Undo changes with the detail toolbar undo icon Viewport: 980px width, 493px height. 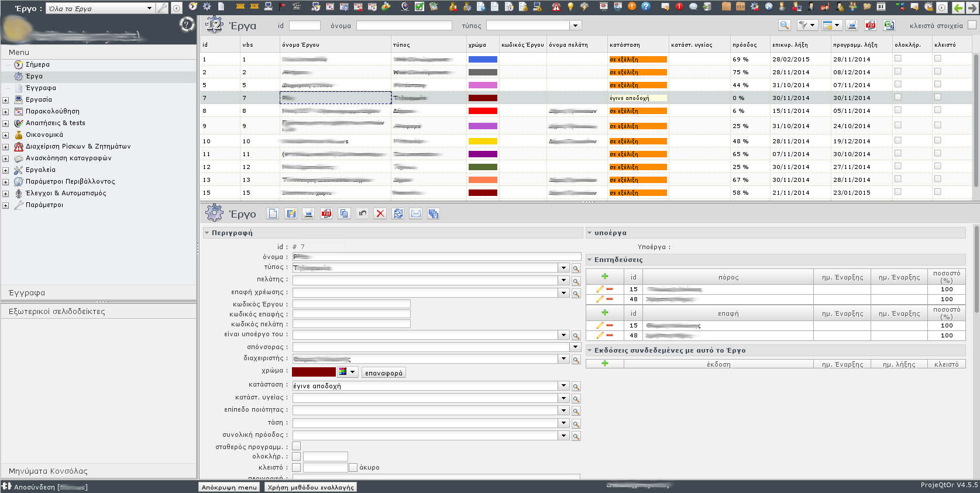[x=363, y=213]
